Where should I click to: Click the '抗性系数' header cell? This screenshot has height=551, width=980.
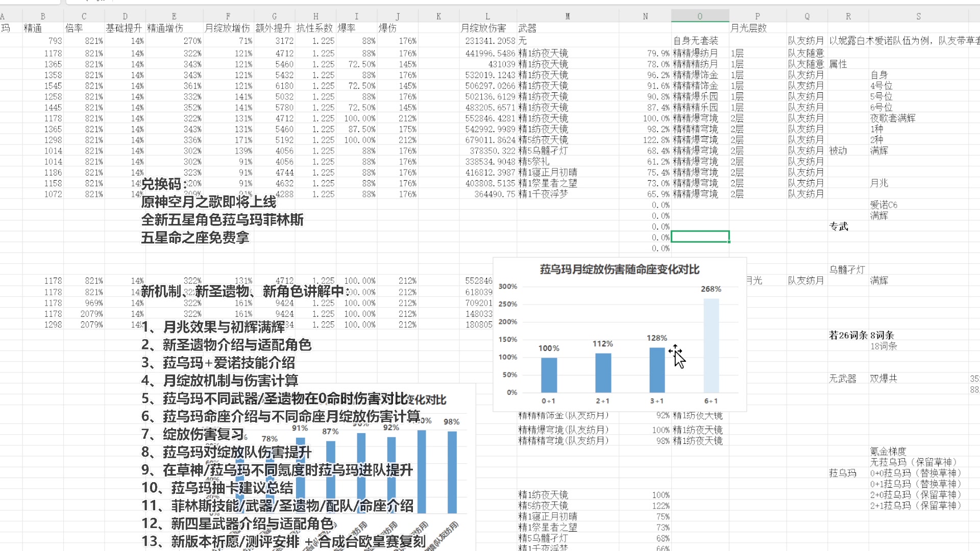pos(314,28)
